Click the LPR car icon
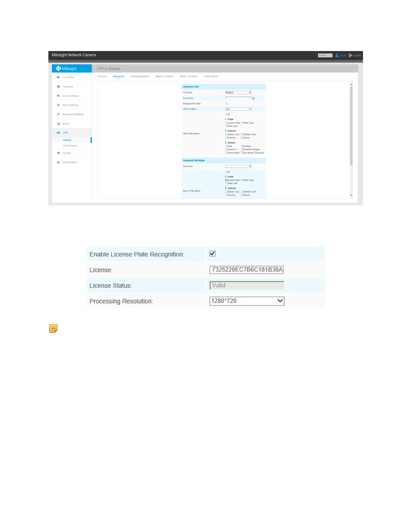 [x=58, y=133]
